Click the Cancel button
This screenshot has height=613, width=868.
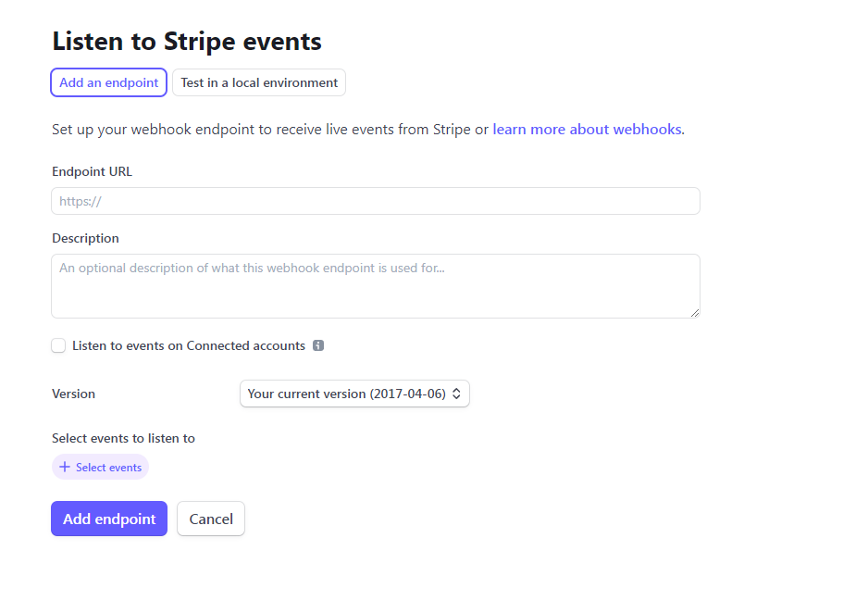211,519
